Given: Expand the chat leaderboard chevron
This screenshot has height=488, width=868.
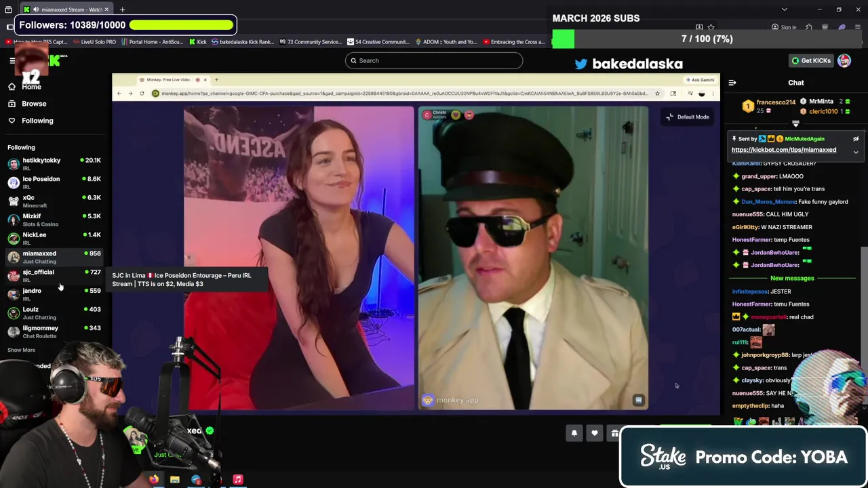Looking at the screenshot, I should tap(796, 124).
